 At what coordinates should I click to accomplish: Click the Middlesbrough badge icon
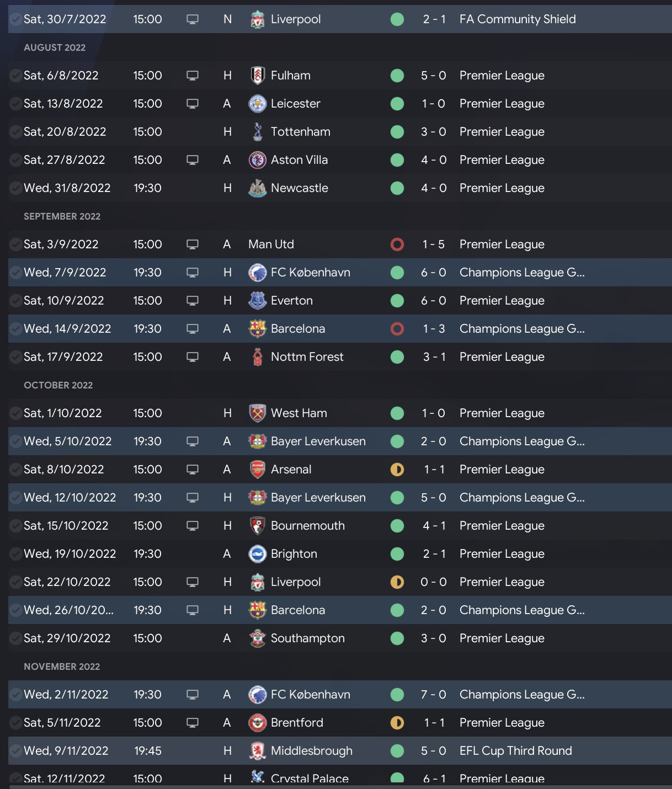(257, 751)
